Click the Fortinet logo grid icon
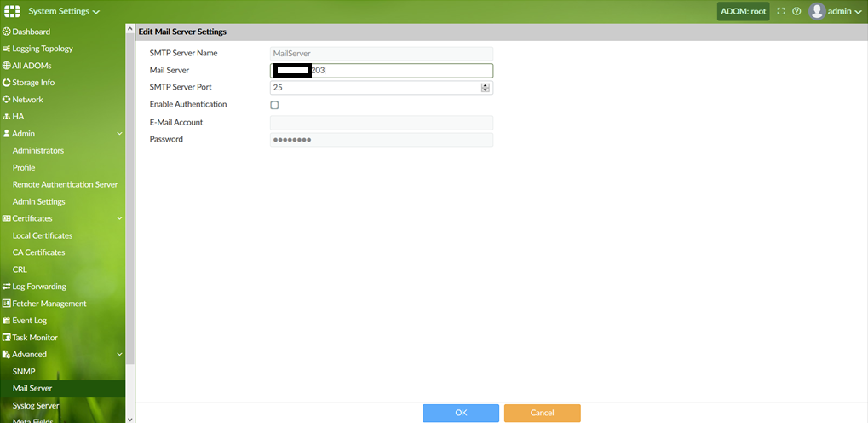The height and width of the screenshot is (423, 868). pyautogui.click(x=12, y=12)
